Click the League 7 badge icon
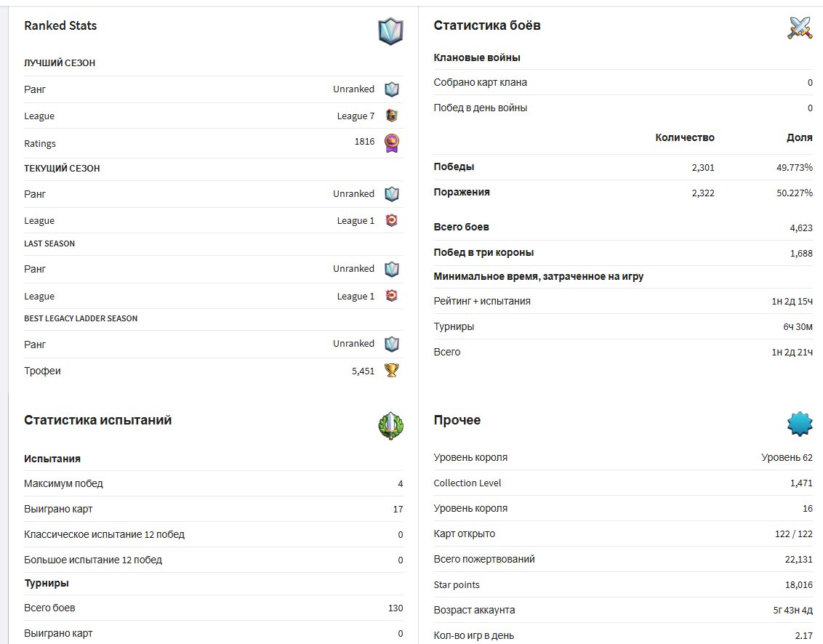 click(392, 116)
